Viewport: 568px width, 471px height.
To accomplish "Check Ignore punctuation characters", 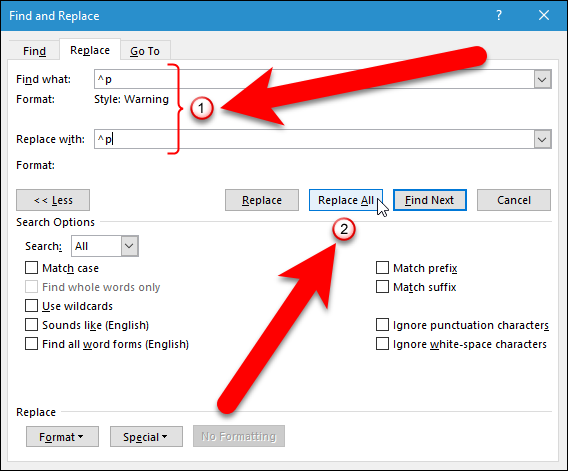I will [x=382, y=325].
